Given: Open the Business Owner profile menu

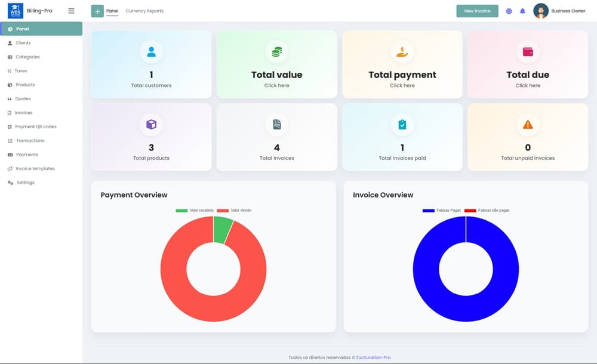Looking at the screenshot, I should [x=559, y=11].
